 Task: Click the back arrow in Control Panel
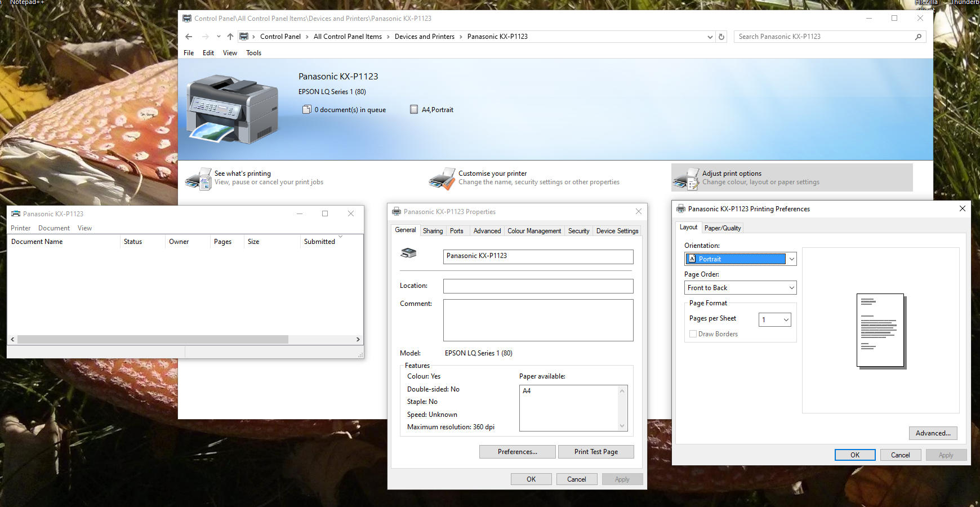189,37
